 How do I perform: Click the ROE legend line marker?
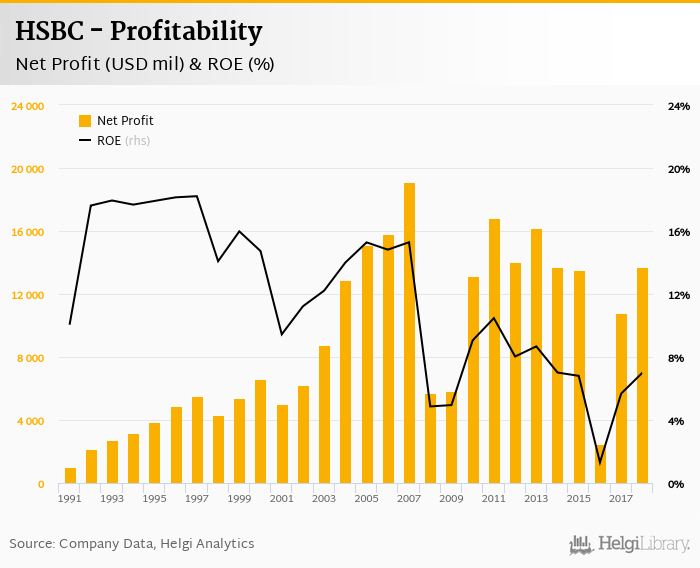click(x=85, y=141)
